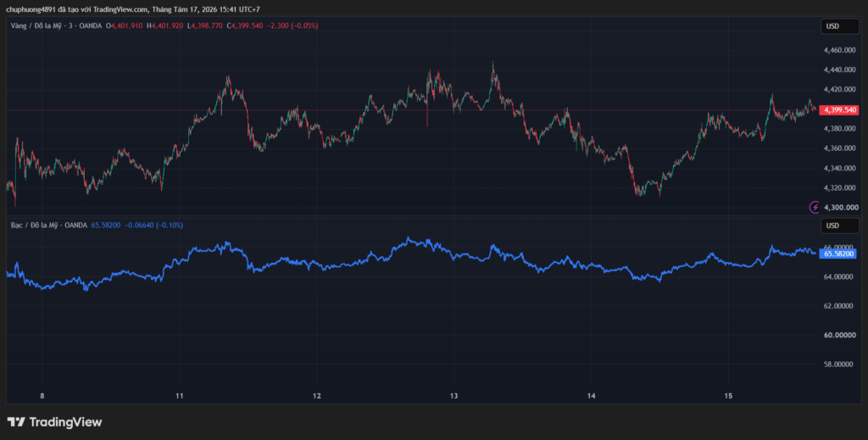Click the silver change −0.06640 (−0.10%)

pyautogui.click(x=154, y=226)
